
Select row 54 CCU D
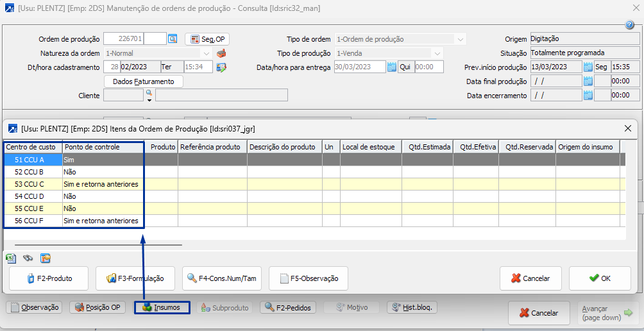tap(314, 196)
